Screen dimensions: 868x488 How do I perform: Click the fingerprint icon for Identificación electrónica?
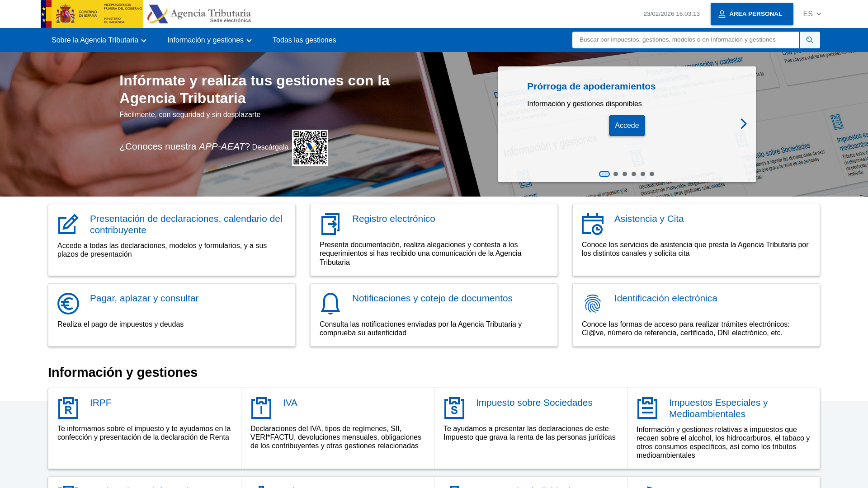[x=593, y=304]
